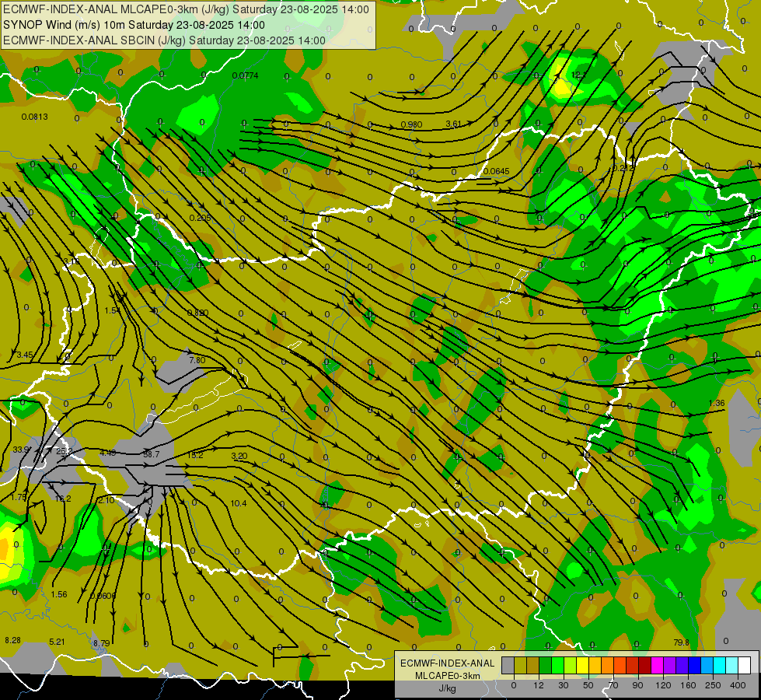Click the map value '0.0813'

pos(34,117)
